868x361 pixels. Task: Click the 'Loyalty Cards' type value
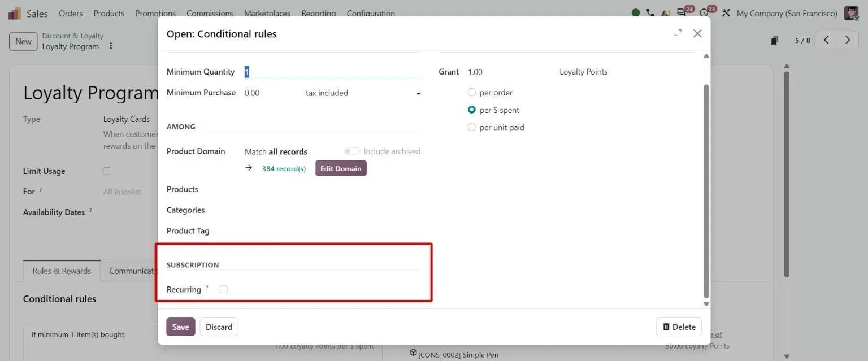[127, 119]
